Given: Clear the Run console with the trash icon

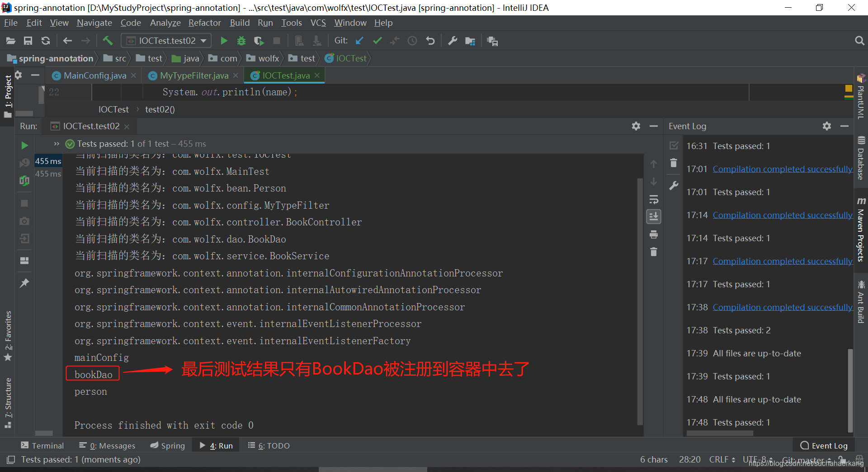Looking at the screenshot, I should coord(654,252).
